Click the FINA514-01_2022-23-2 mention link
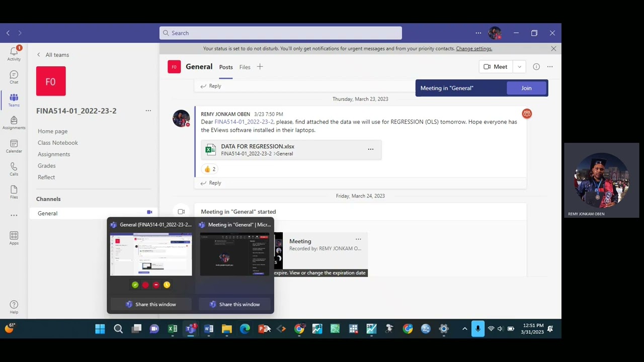 click(x=244, y=122)
